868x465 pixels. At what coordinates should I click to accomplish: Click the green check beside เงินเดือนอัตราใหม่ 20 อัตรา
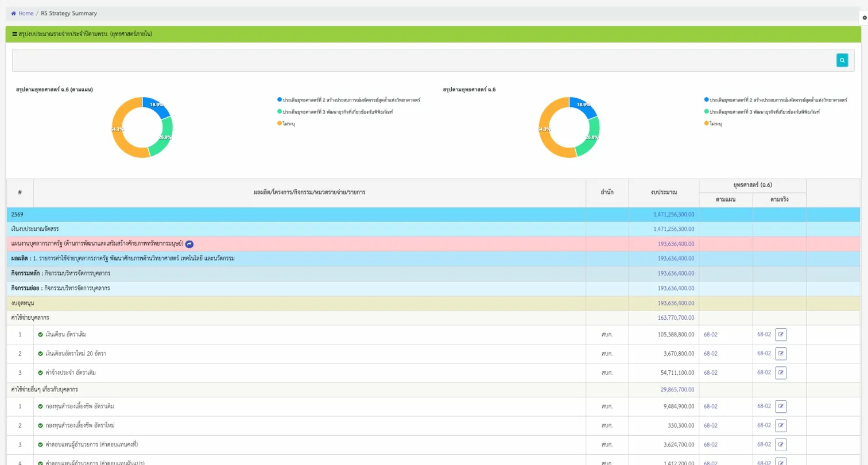tap(41, 354)
